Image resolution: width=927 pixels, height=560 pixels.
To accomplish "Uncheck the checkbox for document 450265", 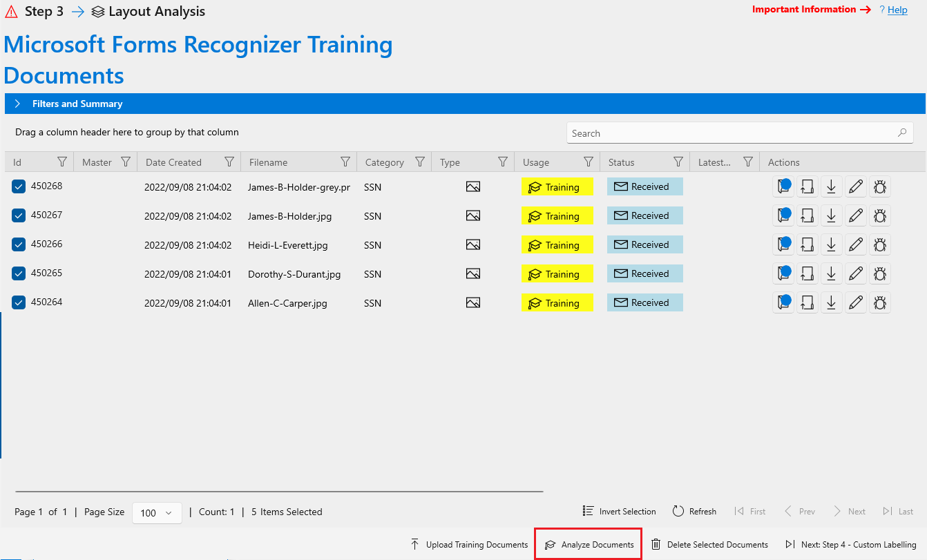I will click(19, 273).
